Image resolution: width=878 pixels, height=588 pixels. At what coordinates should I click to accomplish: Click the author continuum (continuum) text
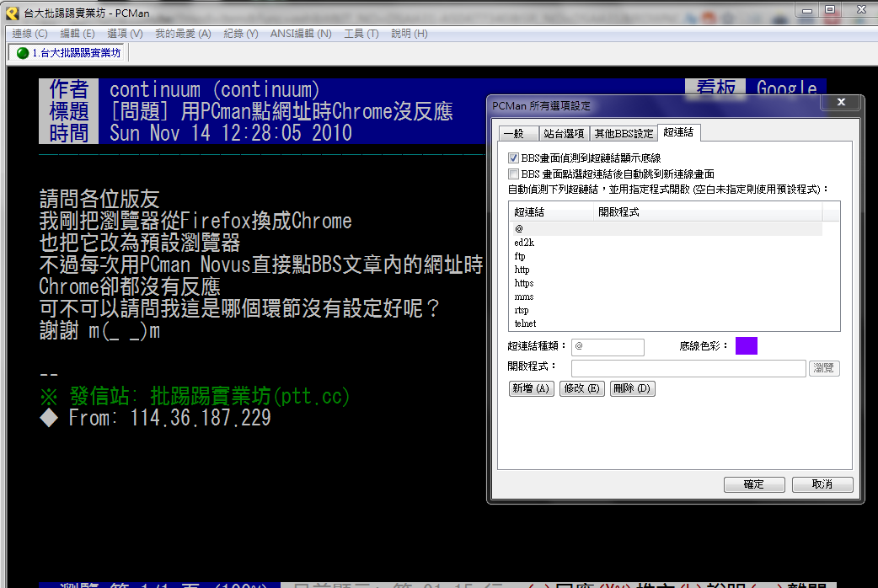click(215, 89)
